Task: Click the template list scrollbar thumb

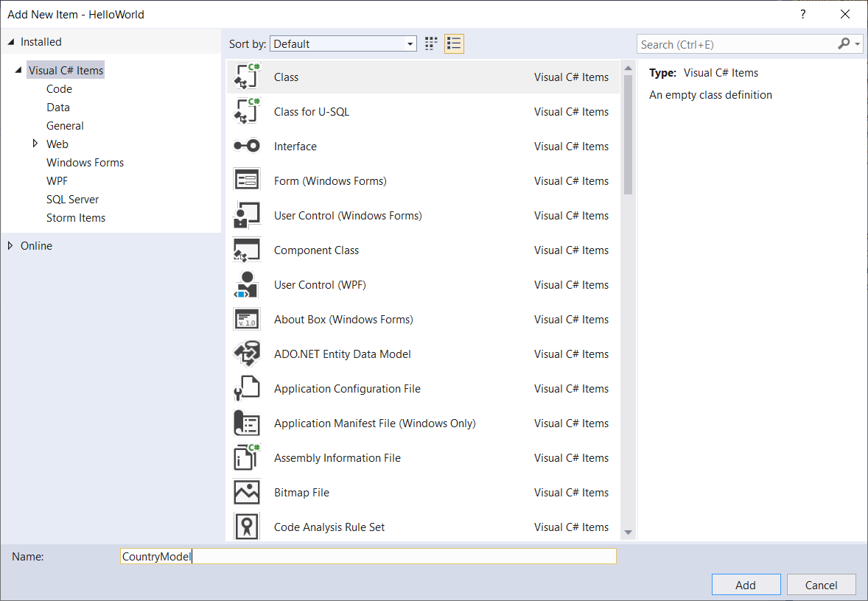Action: [x=628, y=135]
